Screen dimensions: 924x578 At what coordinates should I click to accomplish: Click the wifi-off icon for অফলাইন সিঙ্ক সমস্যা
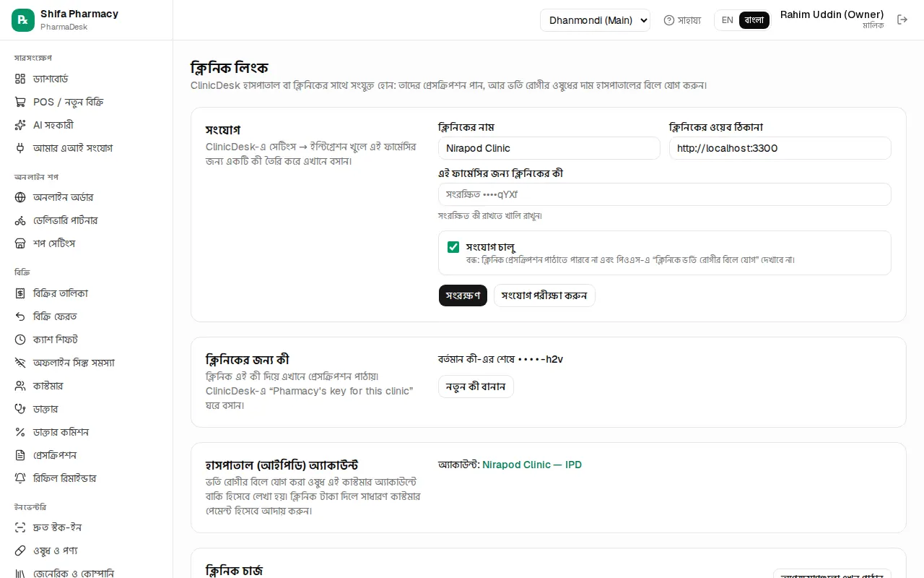[x=20, y=363]
